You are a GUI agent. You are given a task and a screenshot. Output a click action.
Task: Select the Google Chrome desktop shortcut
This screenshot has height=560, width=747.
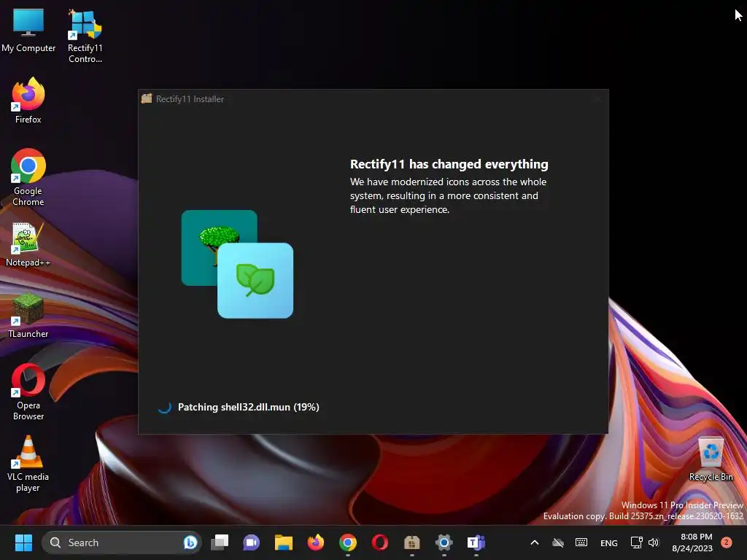point(28,177)
